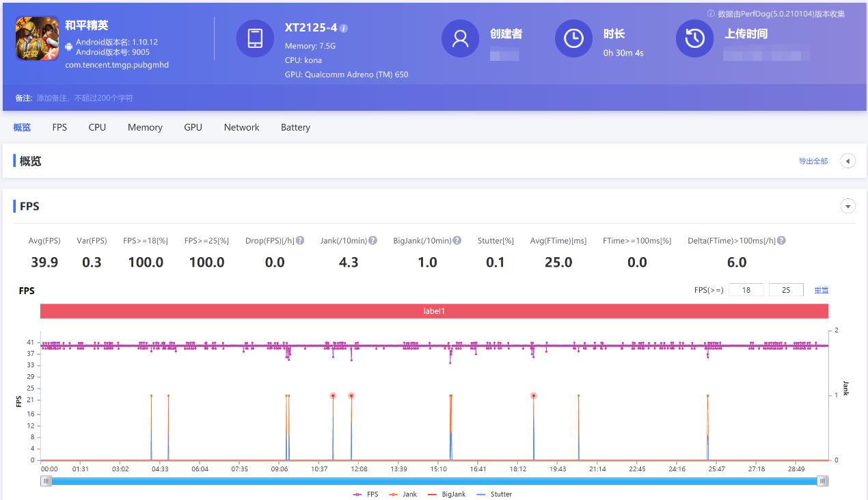Collapse the 概览 section with its arrow
The height and width of the screenshot is (500, 868).
[x=847, y=160]
